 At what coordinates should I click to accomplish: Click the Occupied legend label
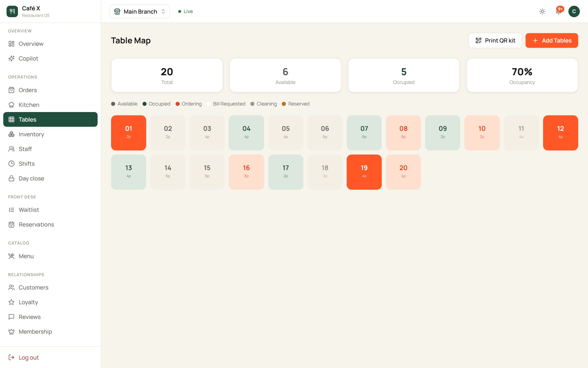click(160, 104)
